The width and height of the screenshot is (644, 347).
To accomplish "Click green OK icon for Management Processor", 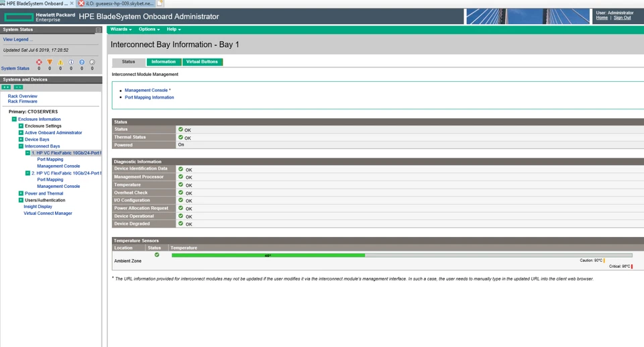I will pos(180,177).
